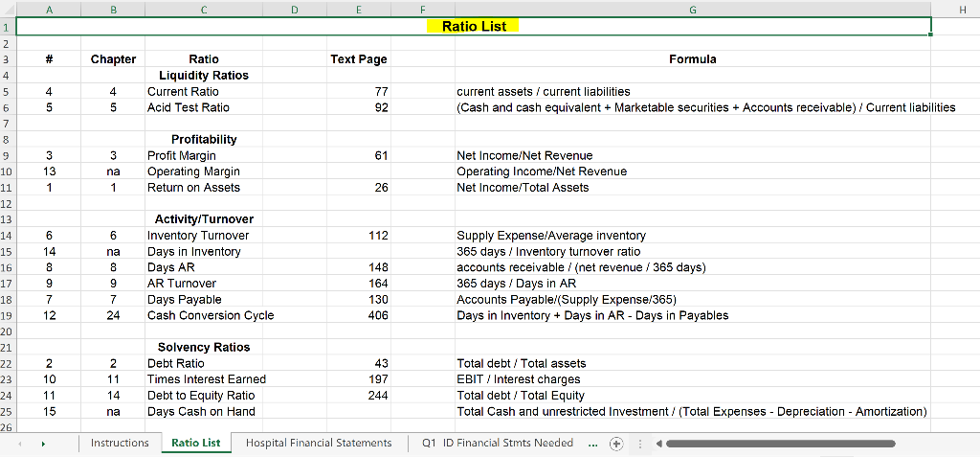Select the Current Ratio cell
This screenshot has height=457, width=980.
point(203,91)
